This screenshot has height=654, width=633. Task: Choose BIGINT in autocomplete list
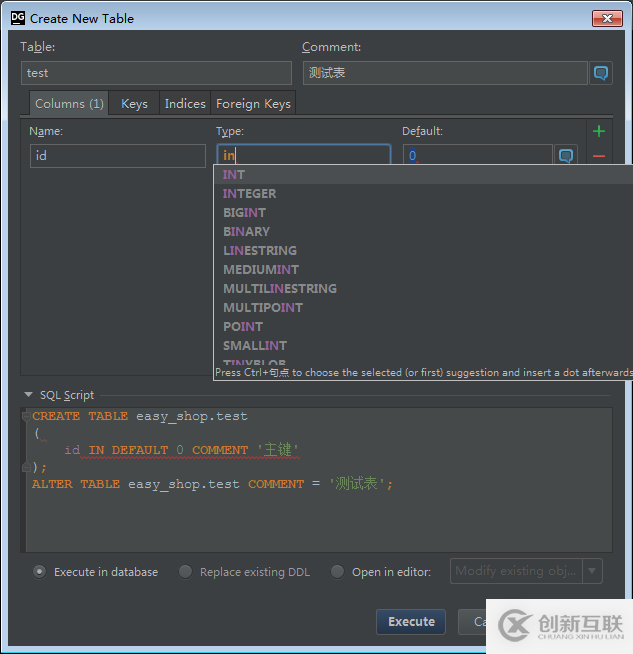245,213
